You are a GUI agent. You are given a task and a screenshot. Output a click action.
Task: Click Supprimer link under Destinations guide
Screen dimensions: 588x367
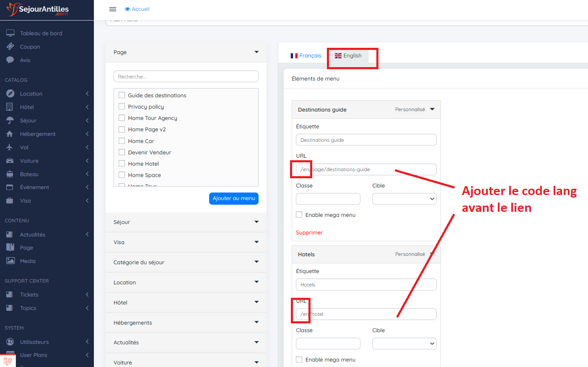(x=309, y=233)
